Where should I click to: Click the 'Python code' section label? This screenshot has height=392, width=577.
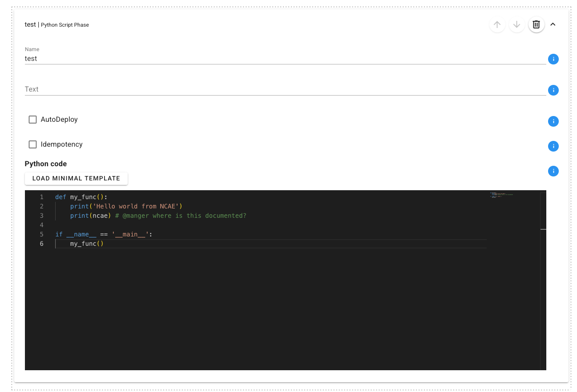[x=46, y=164]
